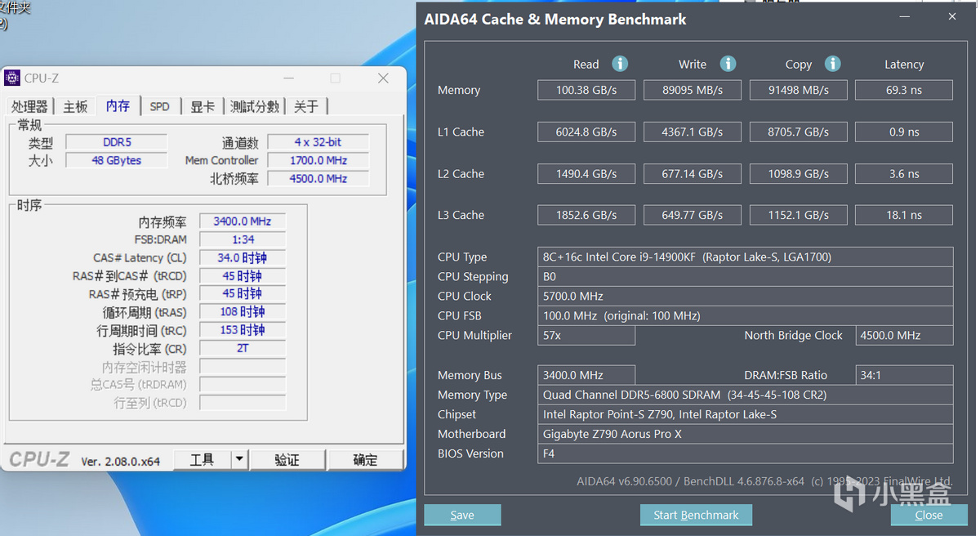
Task: Switch to the 主板 tab in CPU-Z
Action: tap(75, 106)
